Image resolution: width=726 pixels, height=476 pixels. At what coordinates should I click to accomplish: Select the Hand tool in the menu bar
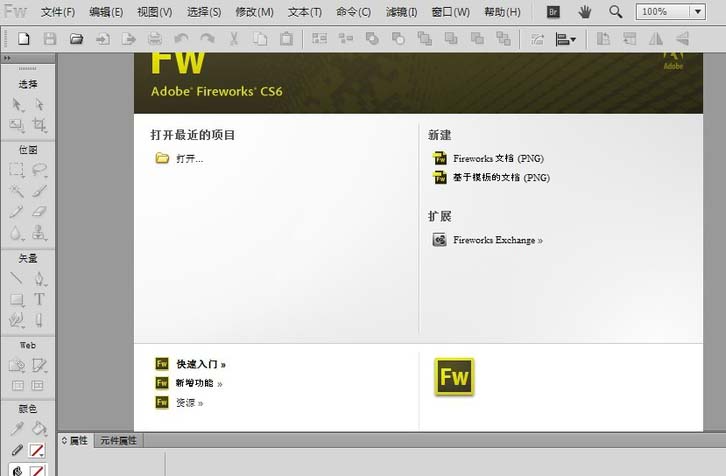point(585,12)
